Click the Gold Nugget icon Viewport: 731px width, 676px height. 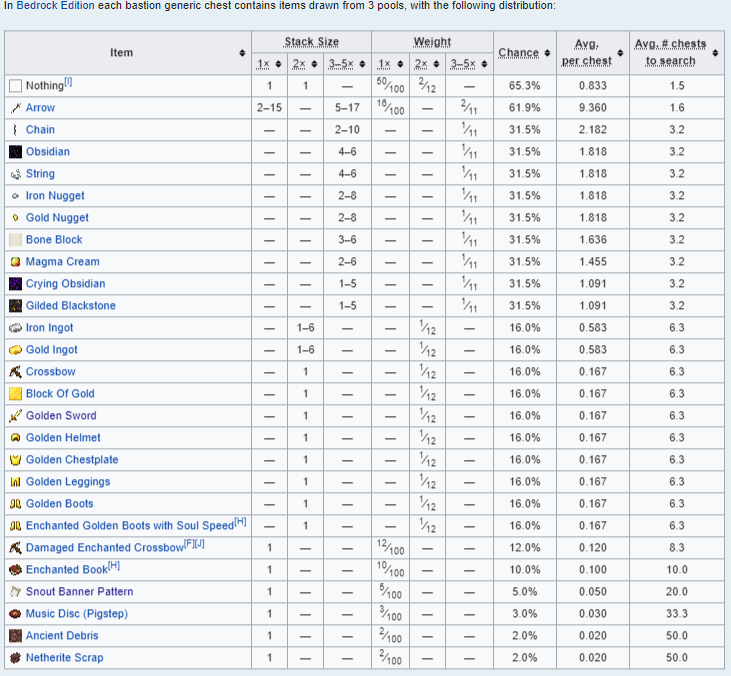coord(15,218)
